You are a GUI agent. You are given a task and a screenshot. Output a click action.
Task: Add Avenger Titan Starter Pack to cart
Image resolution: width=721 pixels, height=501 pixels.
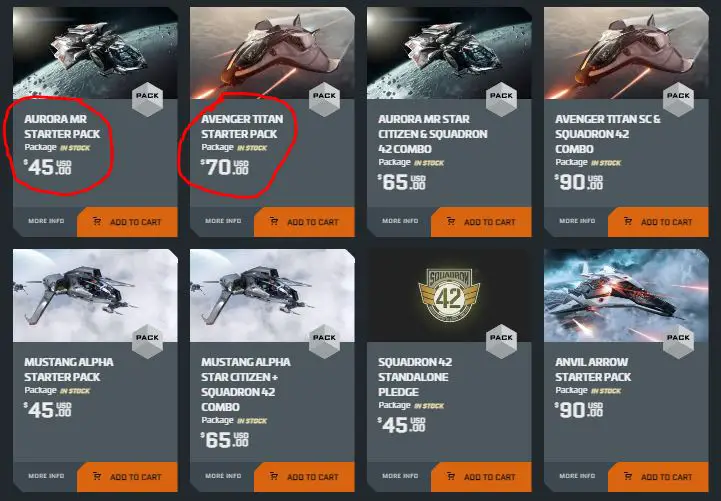click(304, 222)
